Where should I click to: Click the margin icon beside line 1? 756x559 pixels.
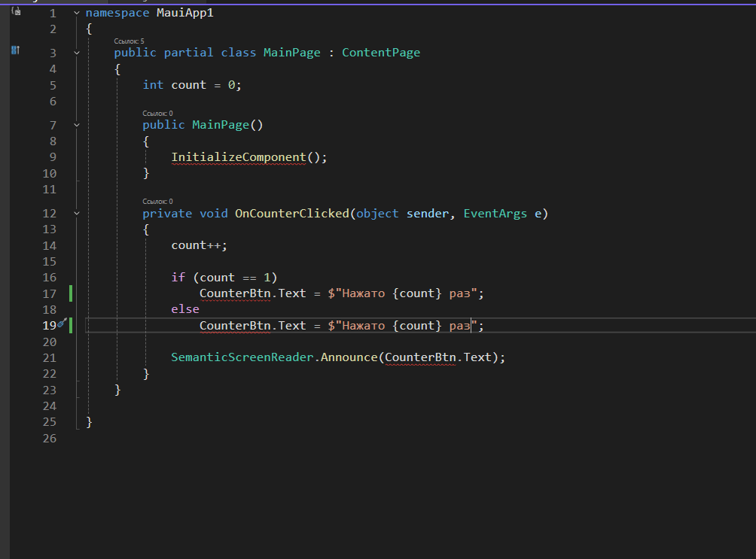(x=16, y=11)
